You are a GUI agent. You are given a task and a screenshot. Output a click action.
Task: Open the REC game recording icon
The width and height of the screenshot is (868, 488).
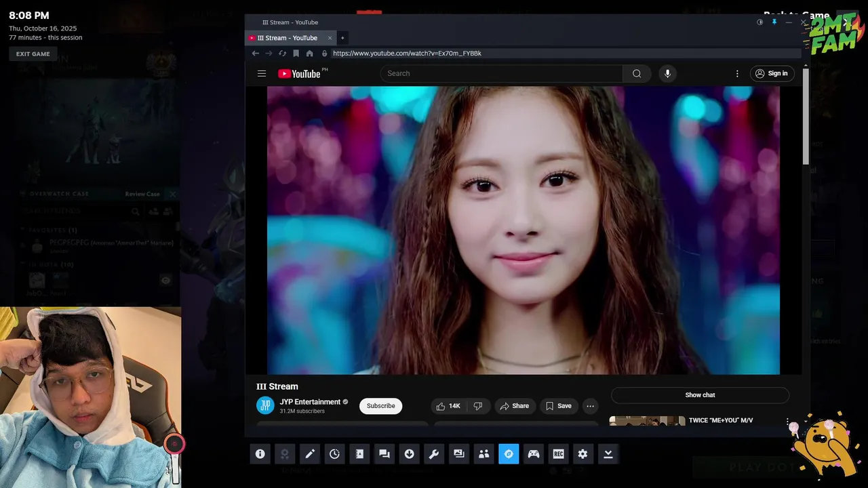[x=558, y=454]
